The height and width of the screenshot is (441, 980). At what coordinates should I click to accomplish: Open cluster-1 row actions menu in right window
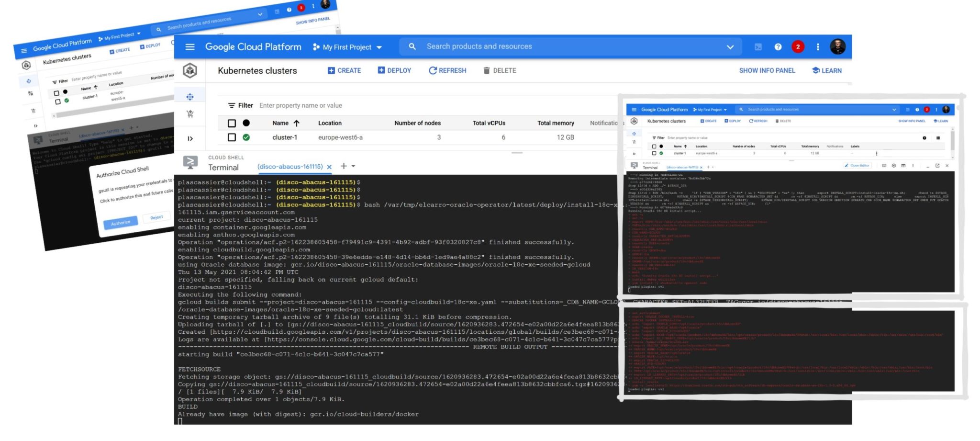tap(877, 154)
